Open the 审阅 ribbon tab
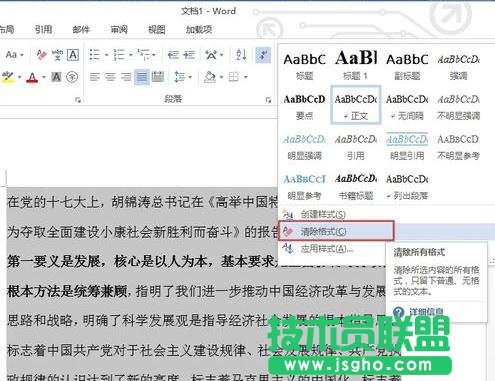The height and width of the screenshot is (381, 495). [x=119, y=29]
